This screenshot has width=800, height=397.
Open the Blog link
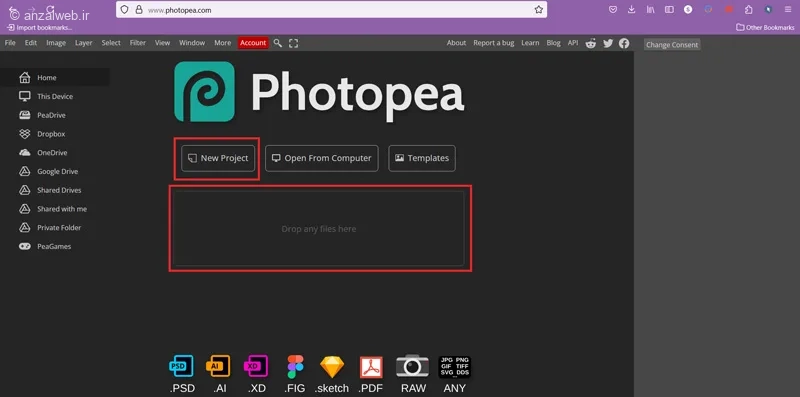click(x=554, y=43)
